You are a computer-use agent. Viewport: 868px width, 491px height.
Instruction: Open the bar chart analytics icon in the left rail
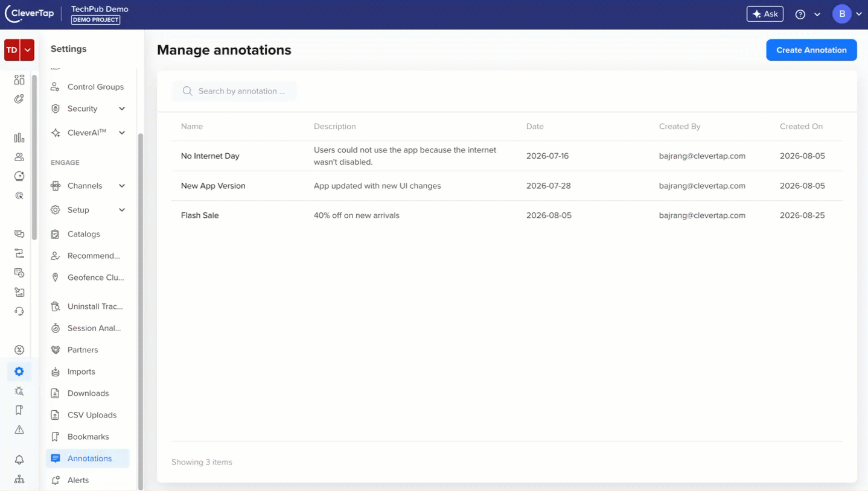19,138
